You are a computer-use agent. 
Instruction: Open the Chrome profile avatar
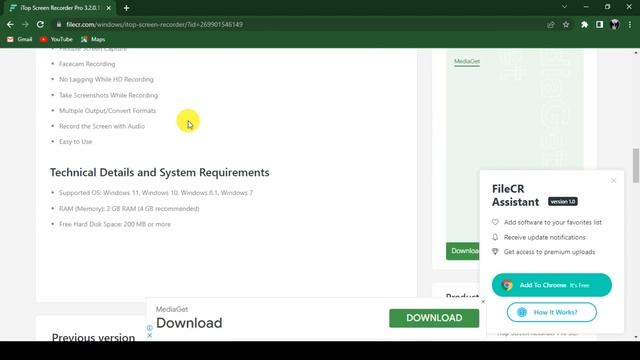(615, 24)
